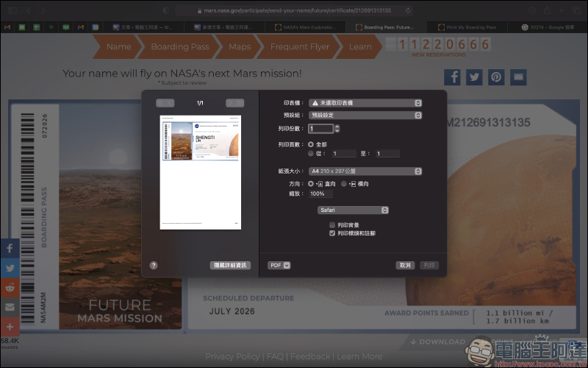This screenshot has width=588, height=368.
Task: Open the Boarding Pass navigation step
Action: [x=179, y=46]
